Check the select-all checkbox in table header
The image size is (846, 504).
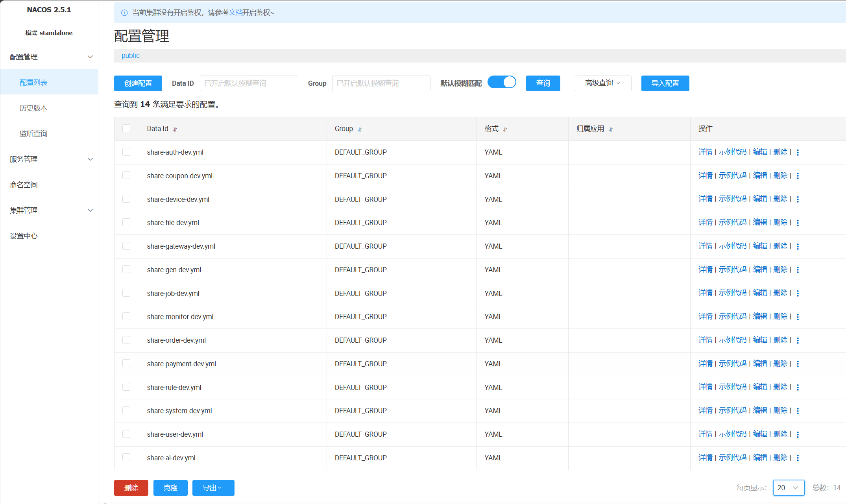point(126,129)
